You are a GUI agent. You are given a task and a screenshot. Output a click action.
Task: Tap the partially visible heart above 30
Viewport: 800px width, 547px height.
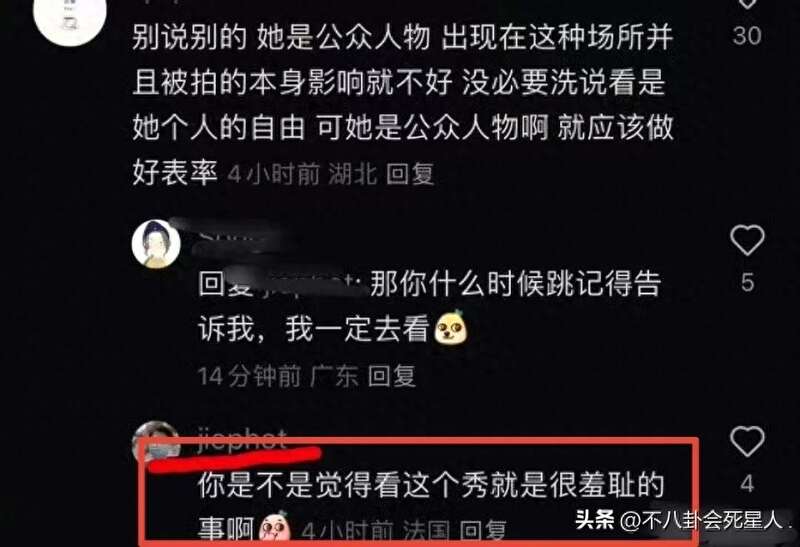click(x=747, y=4)
